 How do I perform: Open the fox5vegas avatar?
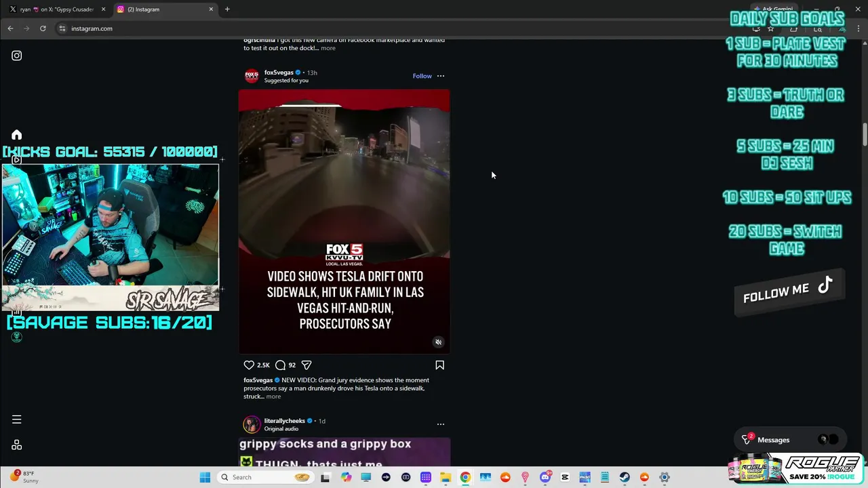coord(252,76)
